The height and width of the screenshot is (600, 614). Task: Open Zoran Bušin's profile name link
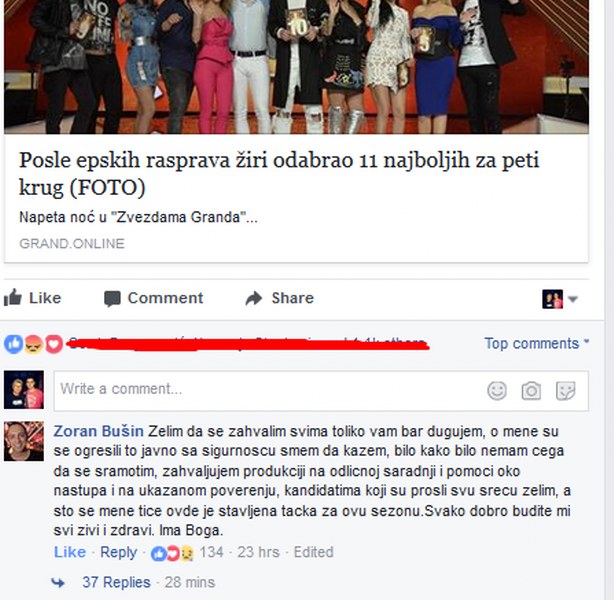[98, 431]
